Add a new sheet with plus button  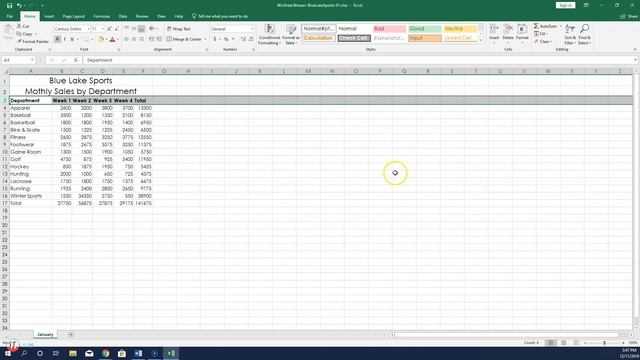click(71, 335)
